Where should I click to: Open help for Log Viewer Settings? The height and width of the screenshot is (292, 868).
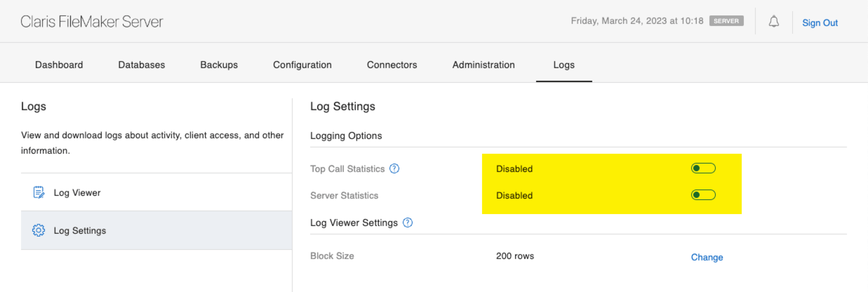[x=408, y=223]
